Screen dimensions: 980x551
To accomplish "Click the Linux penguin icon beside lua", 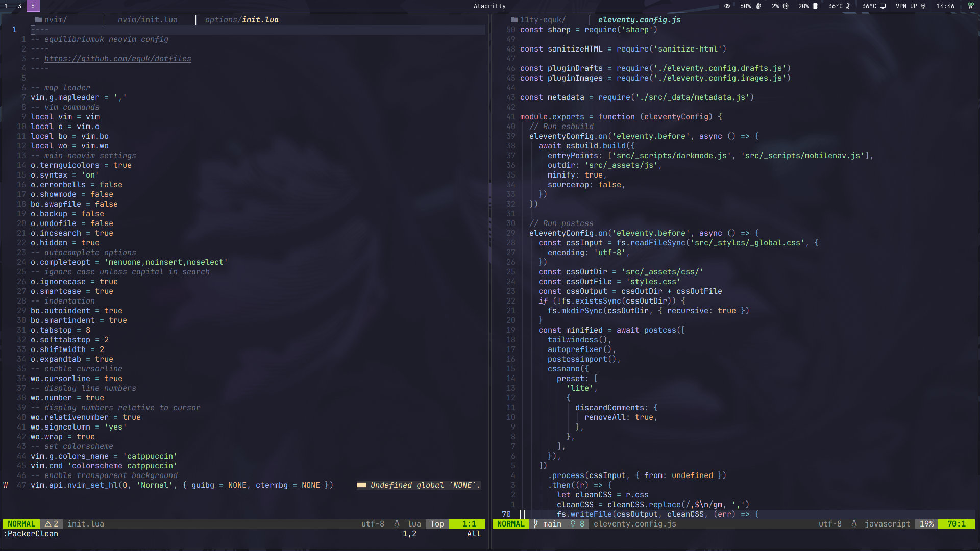I will click(397, 524).
